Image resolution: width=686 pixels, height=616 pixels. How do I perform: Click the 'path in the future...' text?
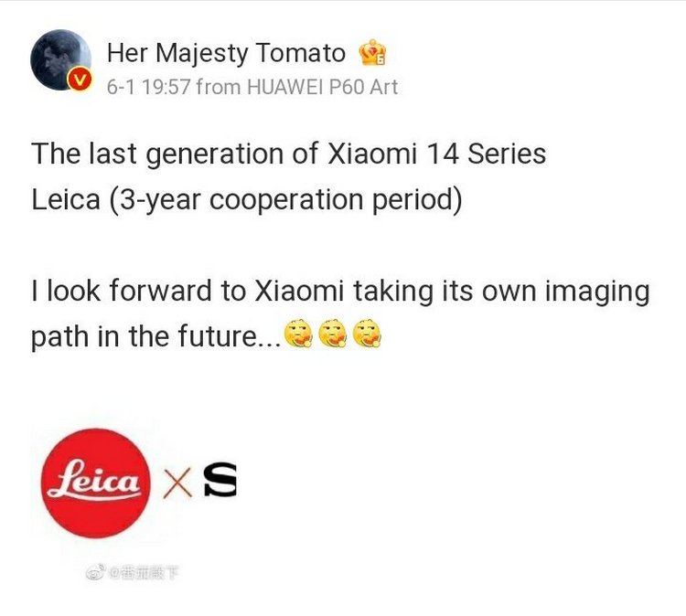click(156, 336)
